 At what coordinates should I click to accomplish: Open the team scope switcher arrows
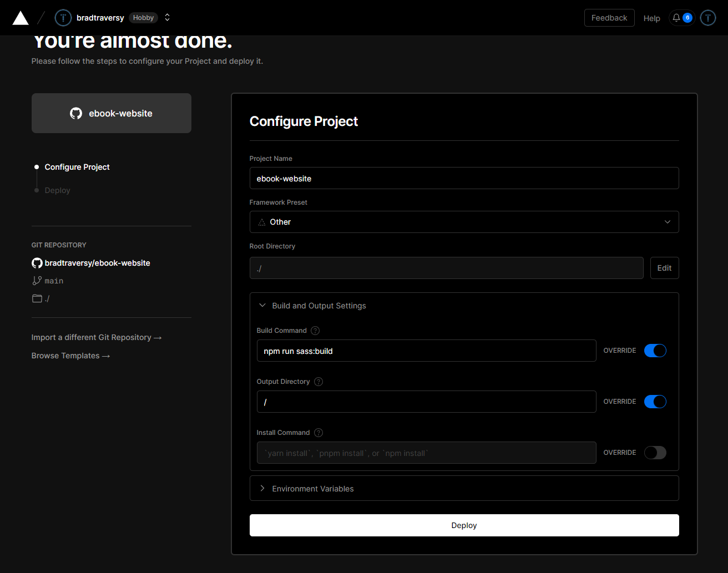(167, 18)
